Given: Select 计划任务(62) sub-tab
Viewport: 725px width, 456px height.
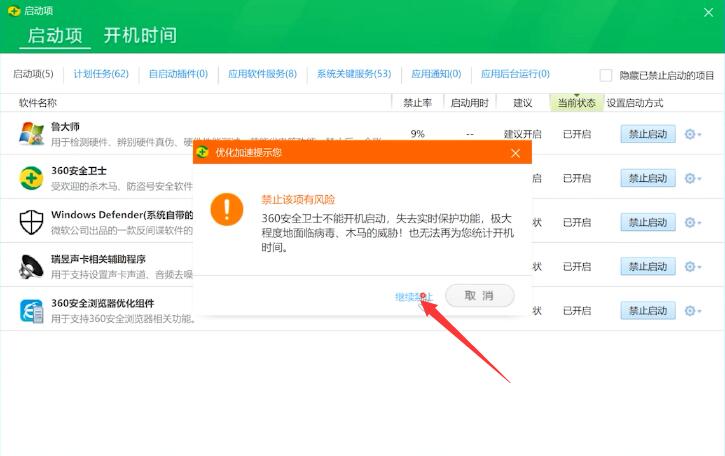Looking at the screenshot, I should (101, 74).
